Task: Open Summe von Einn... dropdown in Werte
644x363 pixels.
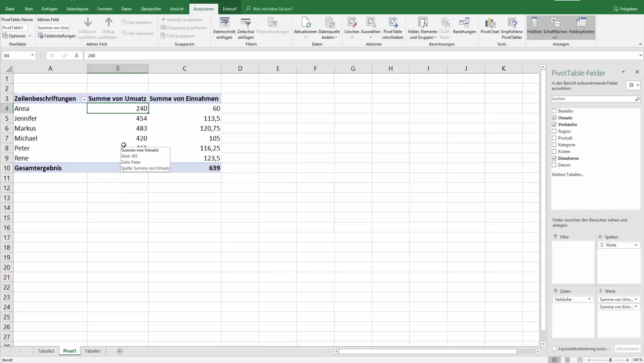Action: click(x=636, y=307)
